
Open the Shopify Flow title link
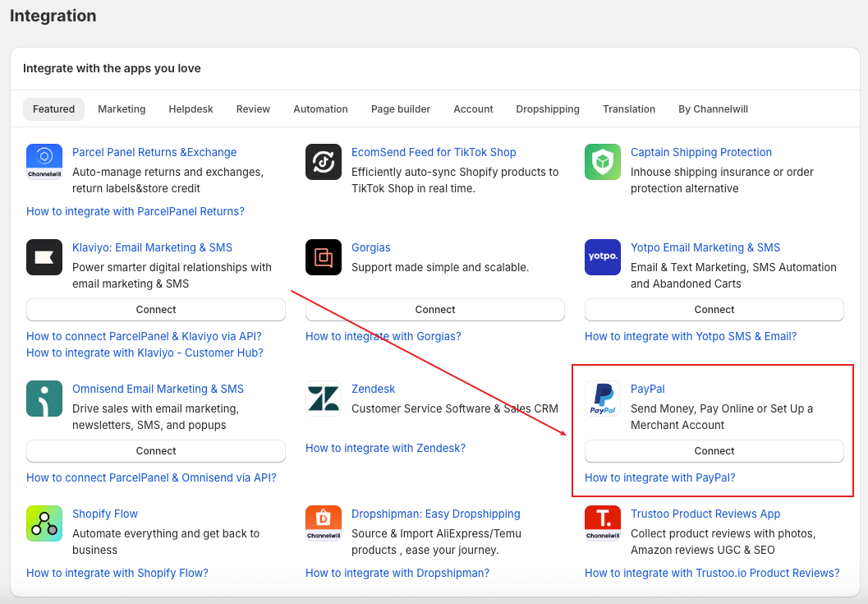pos(105,514)
